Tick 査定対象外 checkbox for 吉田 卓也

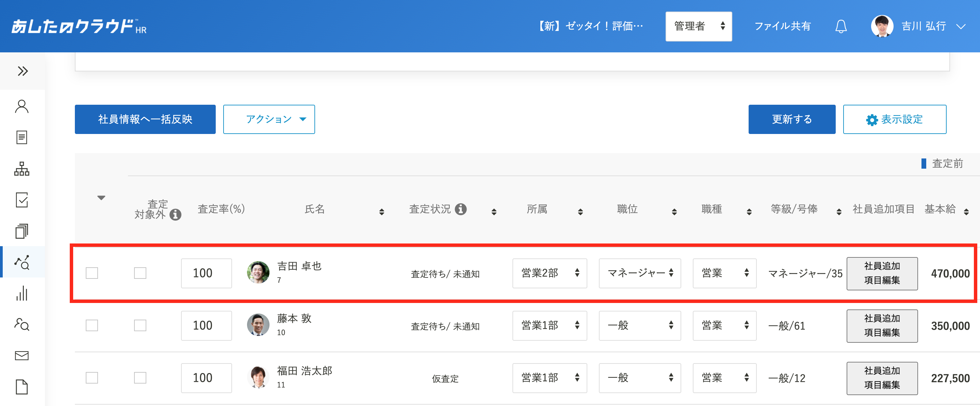pos(140,273)
